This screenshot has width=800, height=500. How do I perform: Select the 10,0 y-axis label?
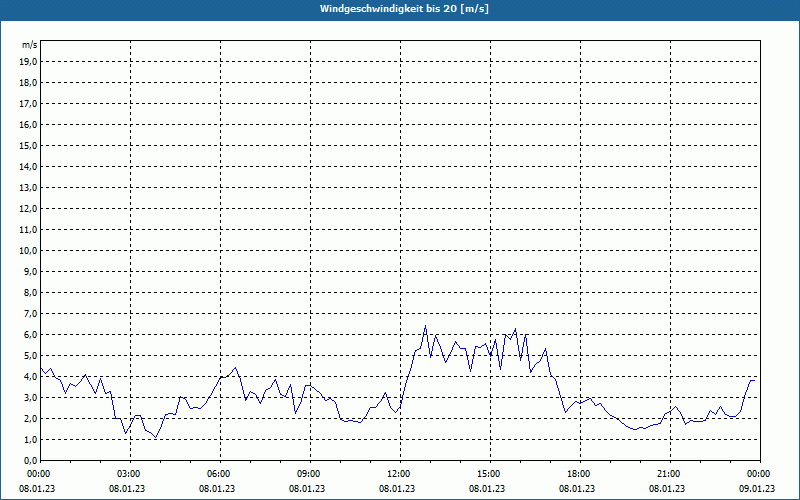pos(30,251)
